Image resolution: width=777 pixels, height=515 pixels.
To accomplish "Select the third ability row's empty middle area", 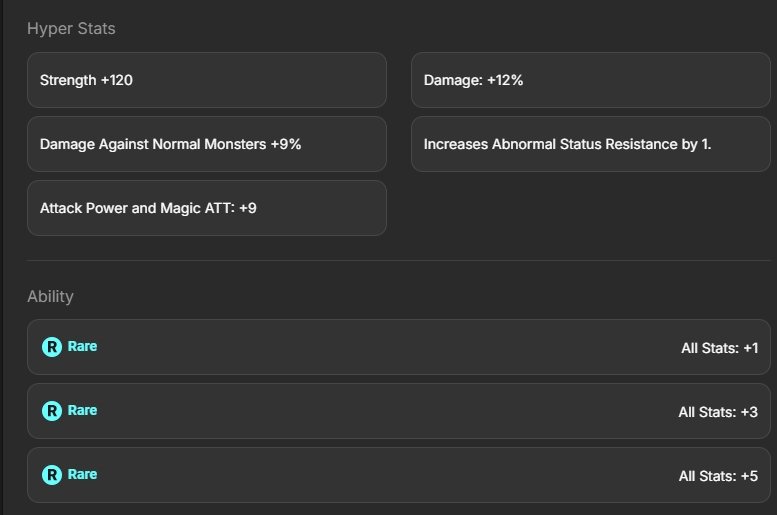I will pos(380,475).
